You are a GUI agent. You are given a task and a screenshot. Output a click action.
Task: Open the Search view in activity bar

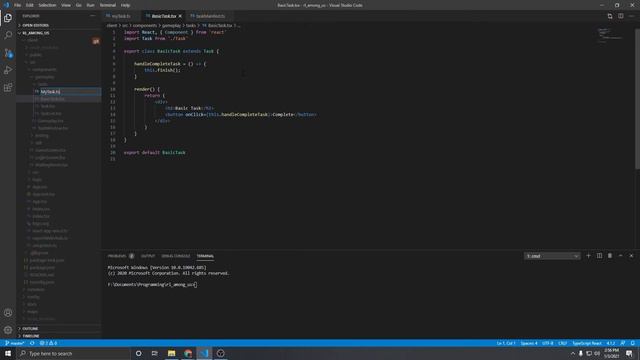click(x=8, y=36)
